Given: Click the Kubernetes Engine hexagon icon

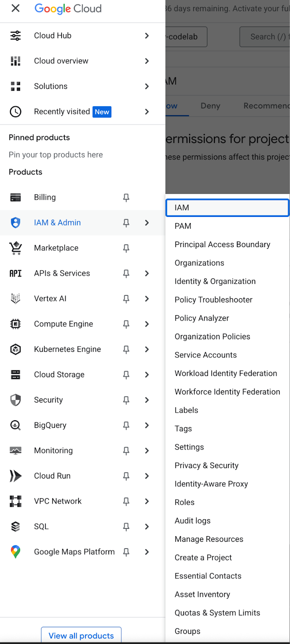Looking at the screenshot, I should click(15, 349).
